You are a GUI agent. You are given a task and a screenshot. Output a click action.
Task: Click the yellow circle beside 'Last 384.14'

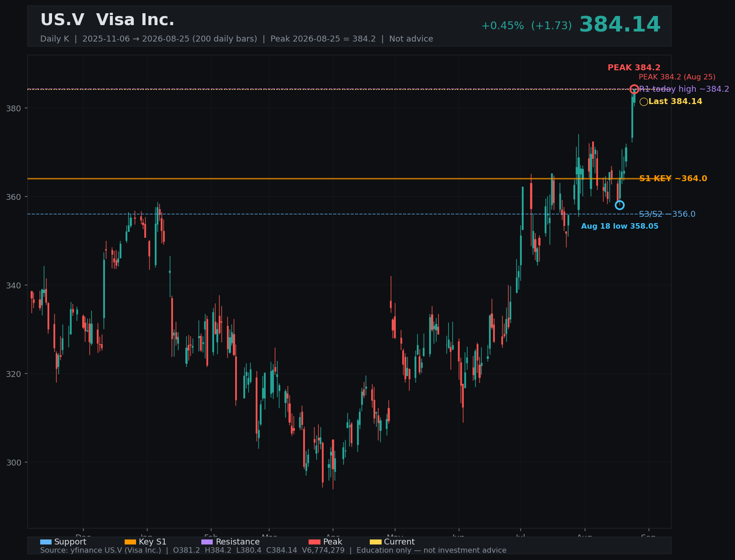(x=644, y=102)
